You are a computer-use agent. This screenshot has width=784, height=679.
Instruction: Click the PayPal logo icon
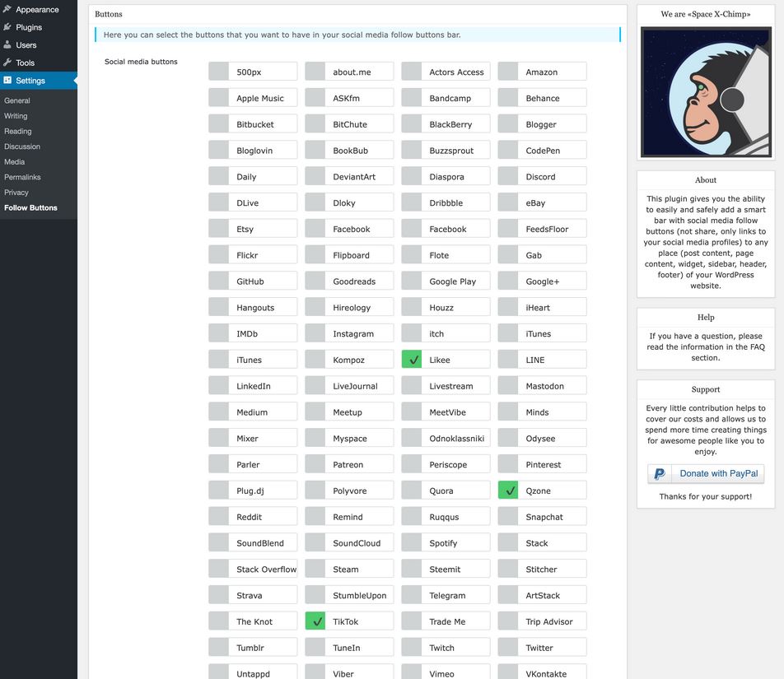pyautogui.click(x=660, y=473)
